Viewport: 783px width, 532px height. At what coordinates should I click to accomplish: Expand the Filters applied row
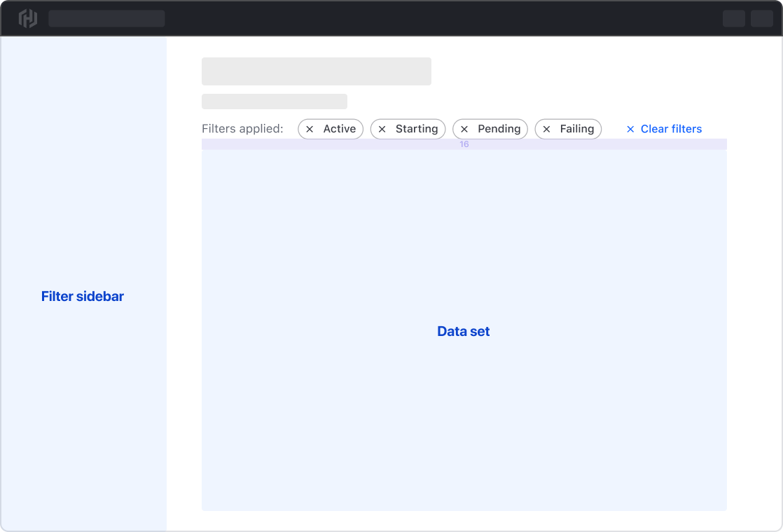pos(243,129)
